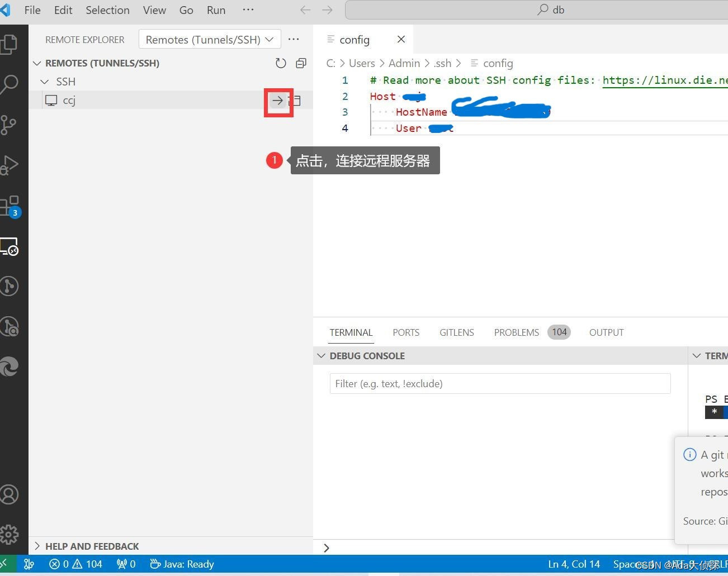This screenshot has height=576, width=728.
Task: Click the User keyword on line 4
Action: point(408,128)
